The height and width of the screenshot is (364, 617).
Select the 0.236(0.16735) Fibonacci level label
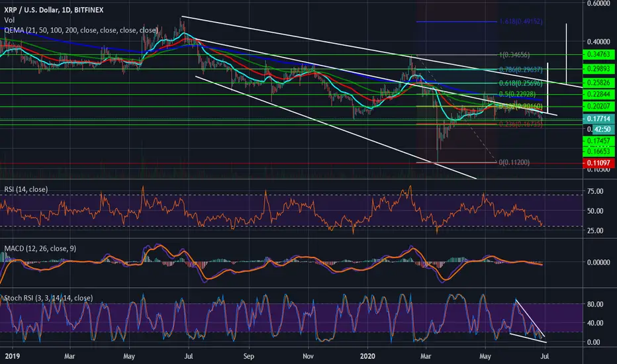pos(521,124)
